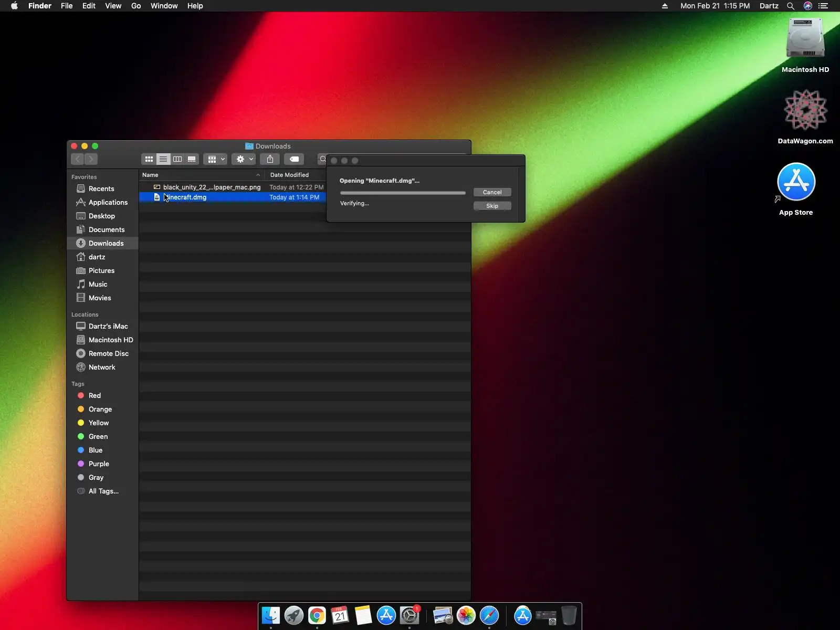The height and width of the screenshot is (630, 840).
Task: Select Downloads in the Finder sidebar
Action: pyautogui.click(x=102, y=243)
